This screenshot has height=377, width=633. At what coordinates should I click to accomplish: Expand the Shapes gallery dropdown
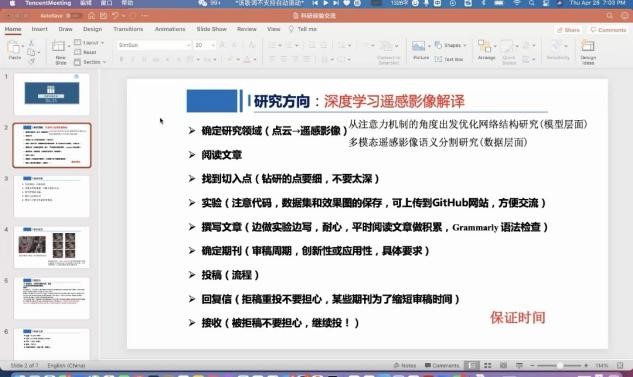tap(451, 45)
